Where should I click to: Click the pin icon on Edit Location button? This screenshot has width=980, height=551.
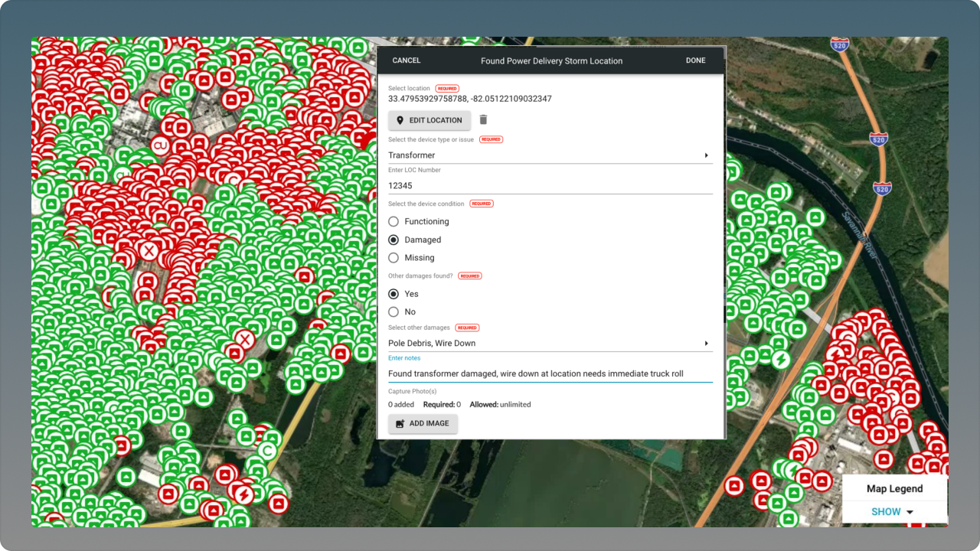[x=400, y=120]
